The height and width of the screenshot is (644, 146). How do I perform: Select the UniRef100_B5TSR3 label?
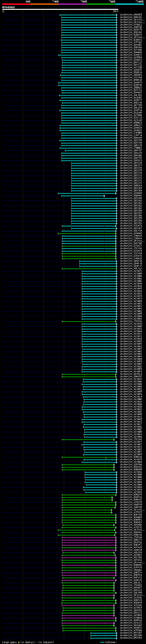pyautogui.click(x=131, y=638)
